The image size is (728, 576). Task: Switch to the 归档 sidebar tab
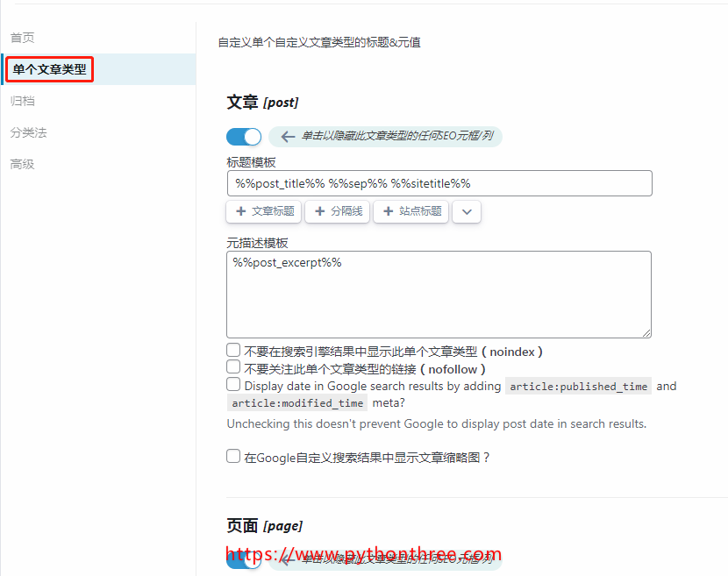point(23,101)
